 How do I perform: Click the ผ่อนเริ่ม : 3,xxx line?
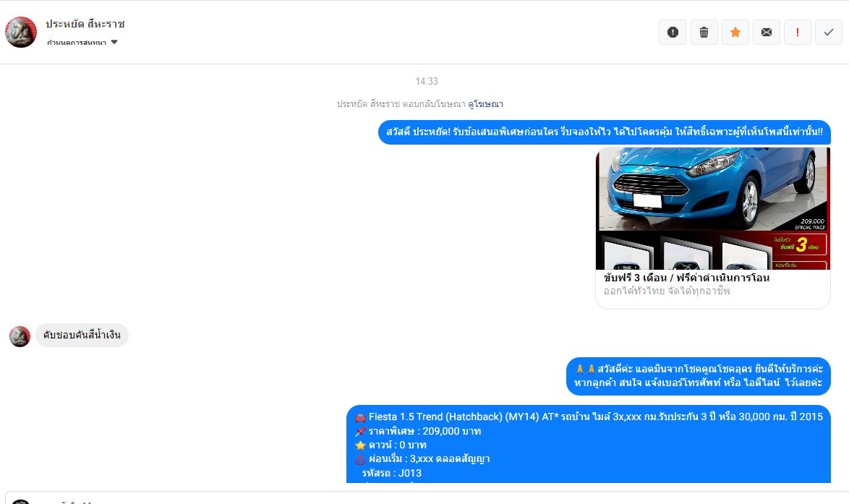(x=422, y=459)
